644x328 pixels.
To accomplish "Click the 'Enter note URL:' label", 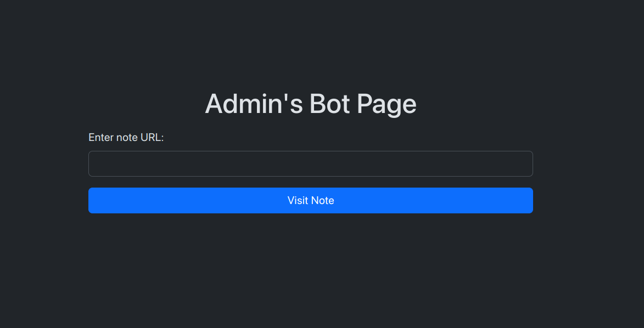I will (126, 137).
